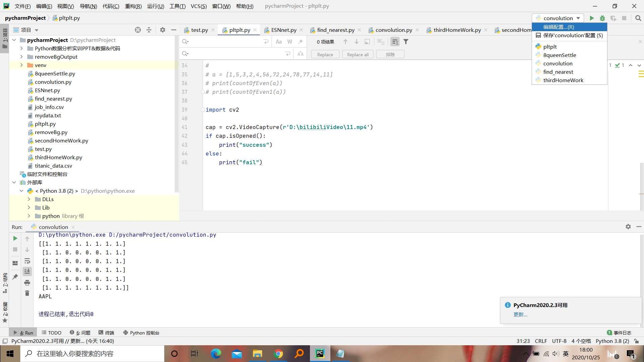Click the Debug icon in toolbar
This screenshot has height=362, width=644.
point(602,18)
